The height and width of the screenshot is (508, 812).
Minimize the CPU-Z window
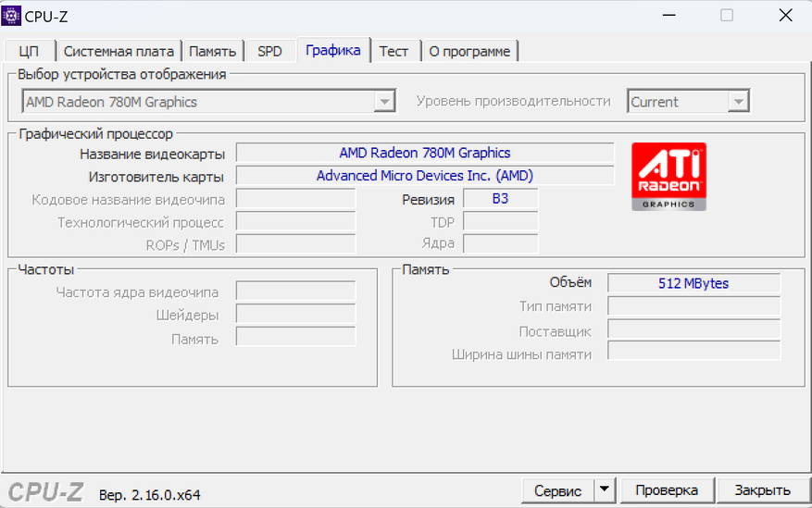pos(669,16)
